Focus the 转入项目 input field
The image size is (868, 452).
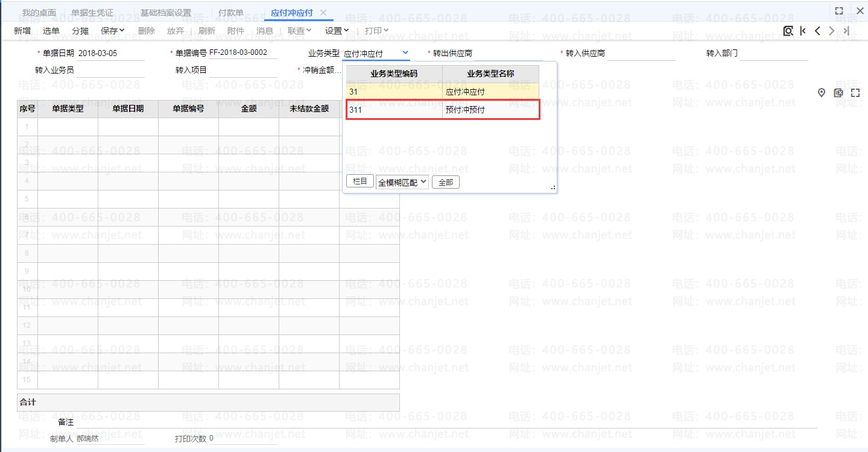(243, 71)
